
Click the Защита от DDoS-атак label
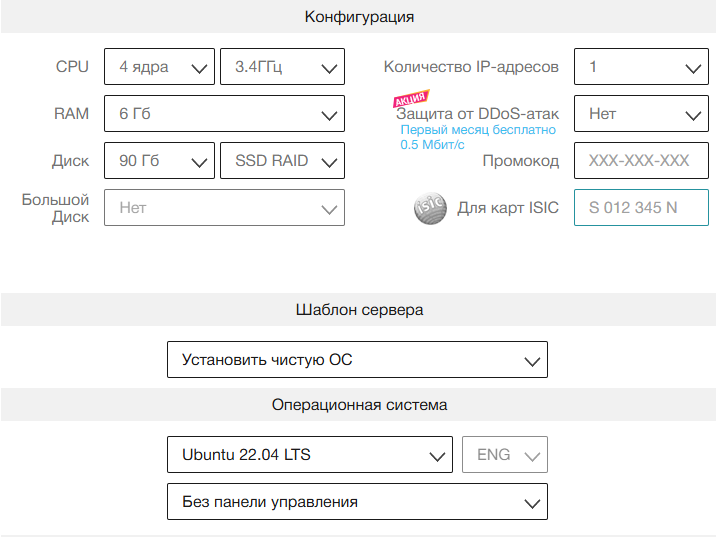tap(478, 114)
